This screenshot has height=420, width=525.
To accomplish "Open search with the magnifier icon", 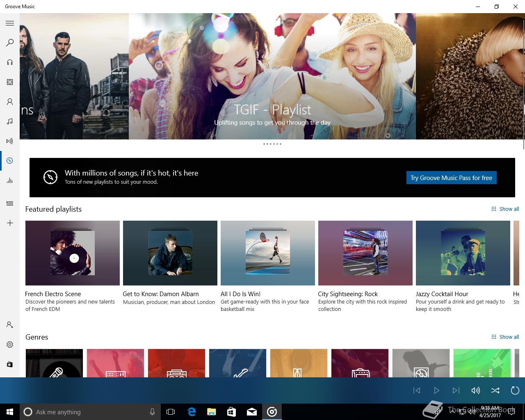I will pyautogui.click(x=10, y=43).
